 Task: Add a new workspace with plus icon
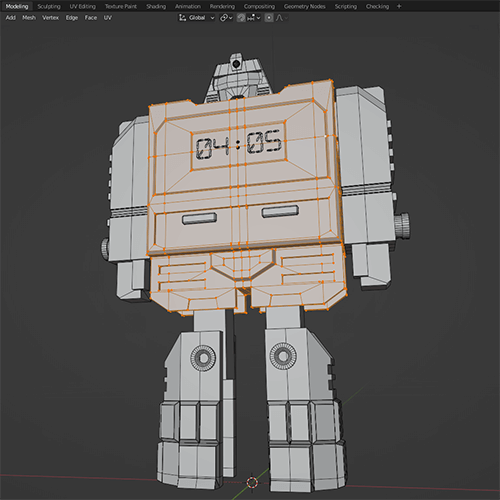pos(399,6)
